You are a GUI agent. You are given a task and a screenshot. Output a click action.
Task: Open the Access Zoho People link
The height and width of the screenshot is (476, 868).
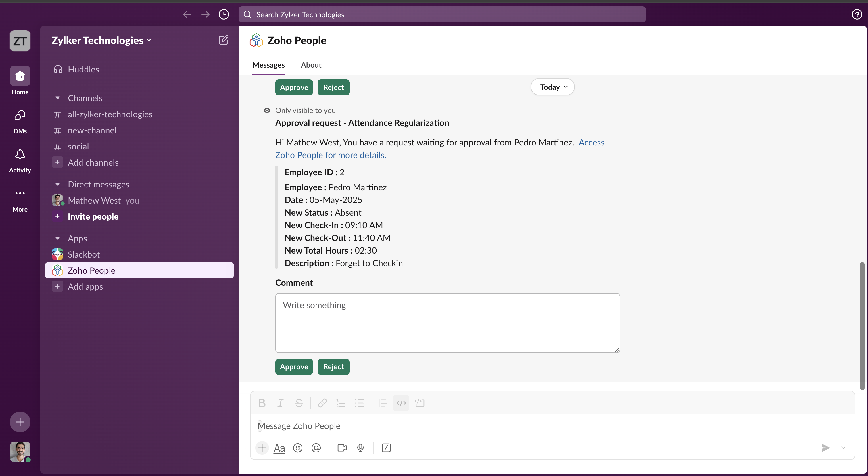pyautogui.click(x=591, y=142)
